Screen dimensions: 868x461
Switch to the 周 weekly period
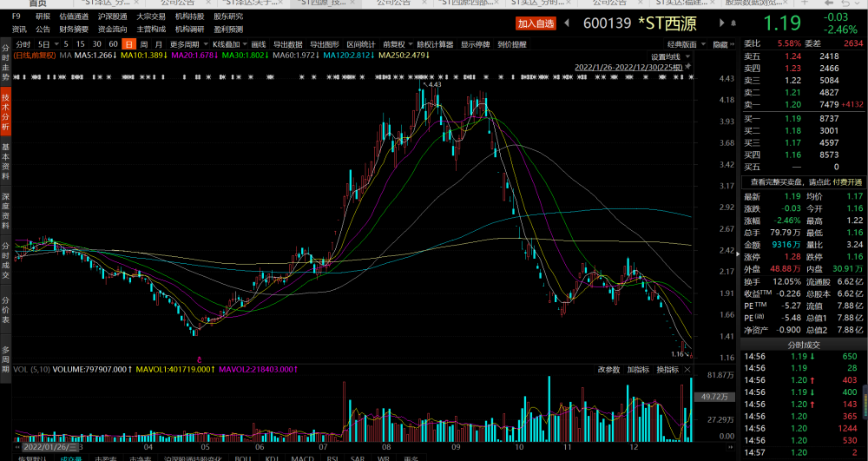click(144, 44)
